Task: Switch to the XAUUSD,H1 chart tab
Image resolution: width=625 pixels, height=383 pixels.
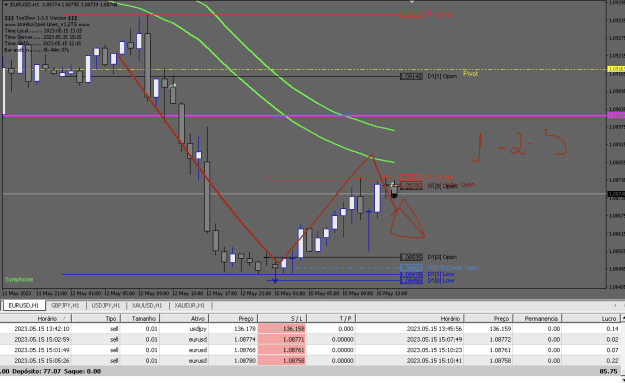Action: [x=147, y=306]
